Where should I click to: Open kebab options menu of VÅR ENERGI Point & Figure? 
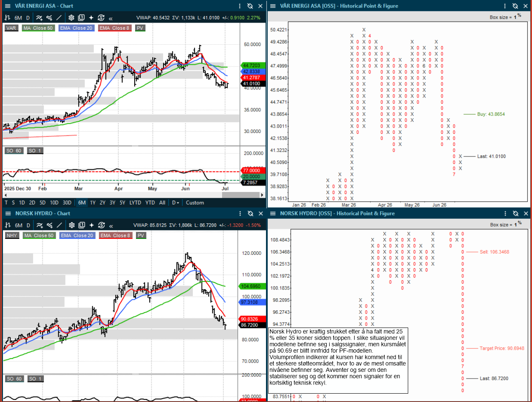[505, 6]
